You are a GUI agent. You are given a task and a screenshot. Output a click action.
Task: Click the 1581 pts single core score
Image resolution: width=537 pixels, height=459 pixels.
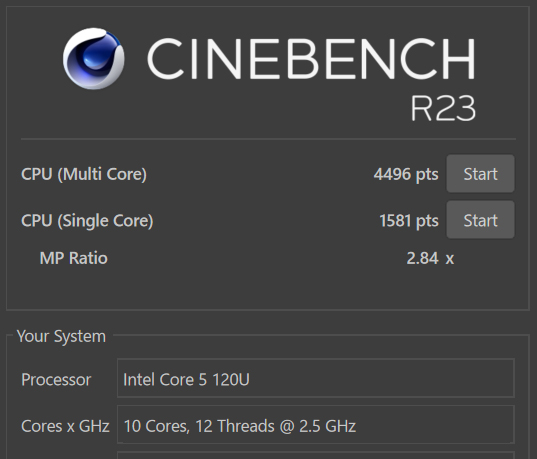409,221
